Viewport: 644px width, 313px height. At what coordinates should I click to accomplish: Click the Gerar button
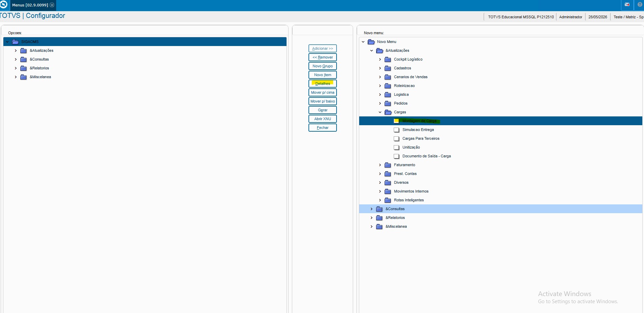pyautogui.click(x=323, y=110)
